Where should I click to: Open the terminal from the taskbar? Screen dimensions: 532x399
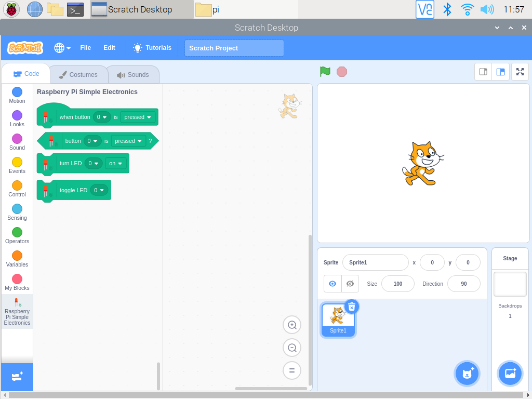click(75, 9)
